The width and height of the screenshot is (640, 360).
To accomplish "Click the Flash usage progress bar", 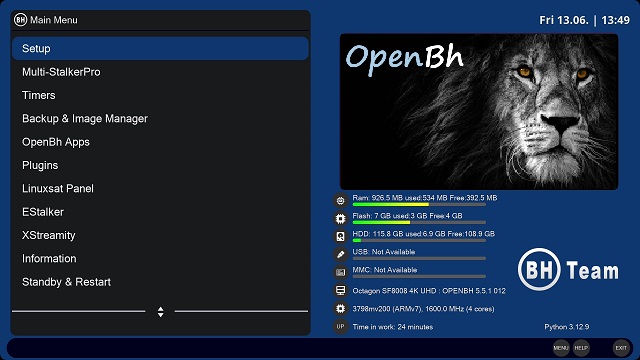I will point(419,222).
